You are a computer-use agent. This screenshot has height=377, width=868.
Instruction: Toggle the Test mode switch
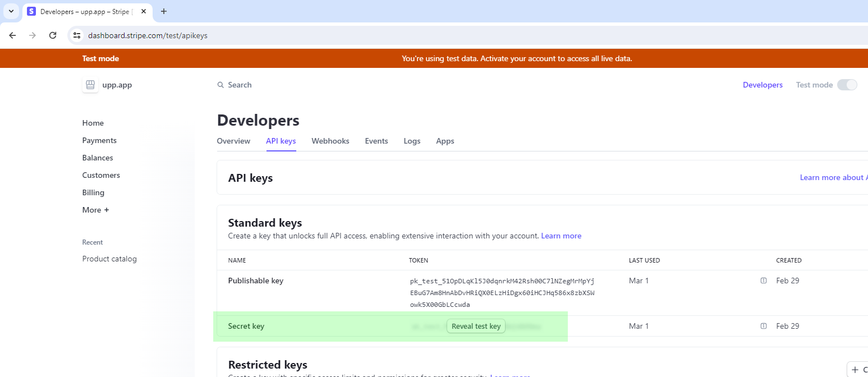pos(847,85)
